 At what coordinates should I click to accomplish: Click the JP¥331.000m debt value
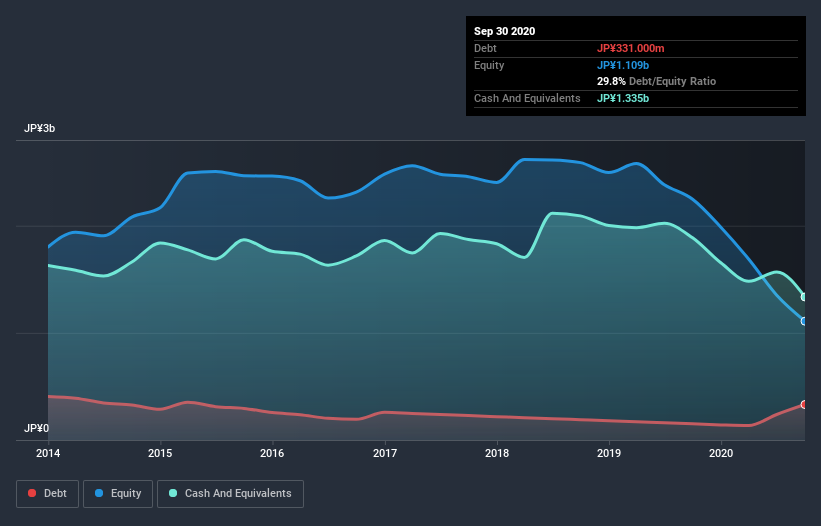click(x=630, y=49)
